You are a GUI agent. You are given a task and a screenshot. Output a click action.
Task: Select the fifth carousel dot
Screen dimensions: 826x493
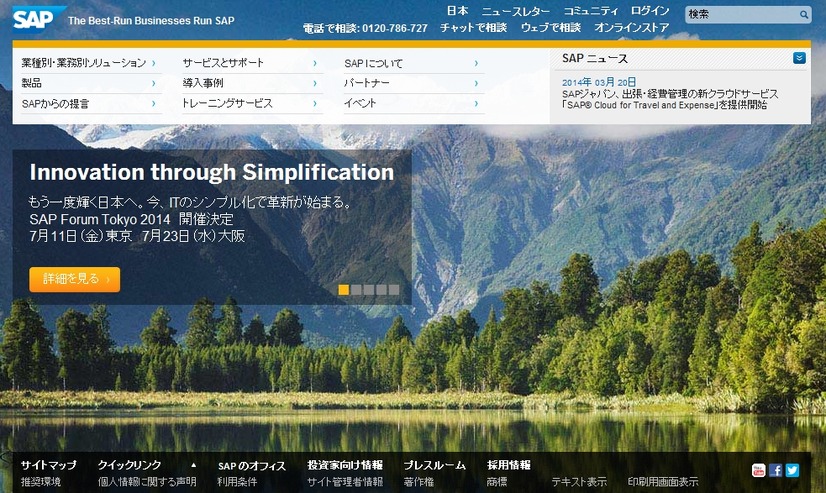click(x=394, y=290)
